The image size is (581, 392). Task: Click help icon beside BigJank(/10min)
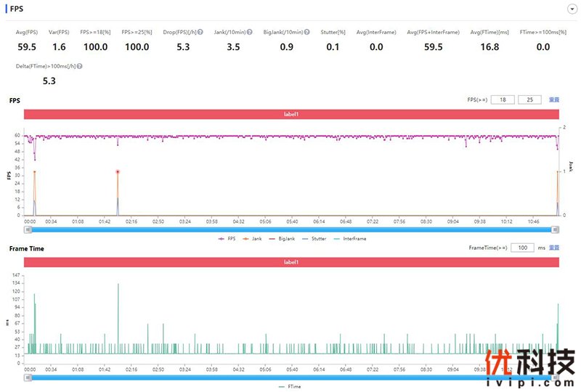pos(307,33)
